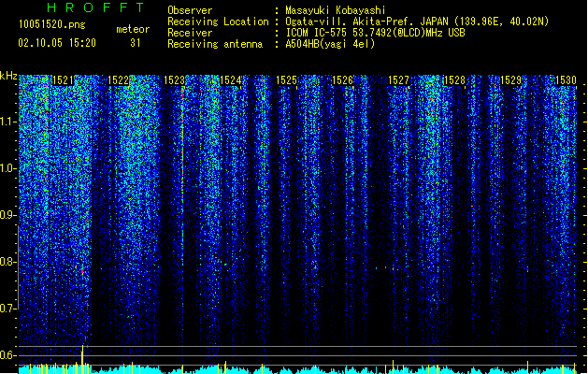Click the timestamp 02.10.05 15:20
588x374 pixels.
coord(57,43)
